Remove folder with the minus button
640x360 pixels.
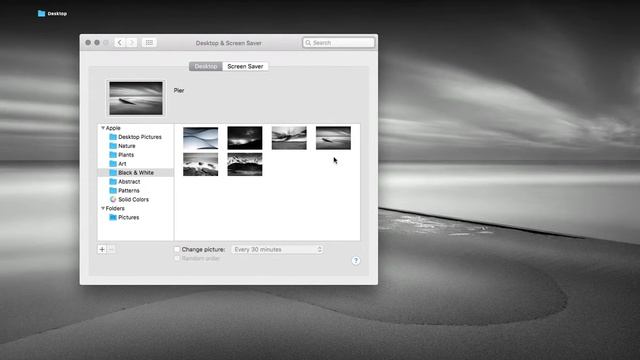pos(111,249)
